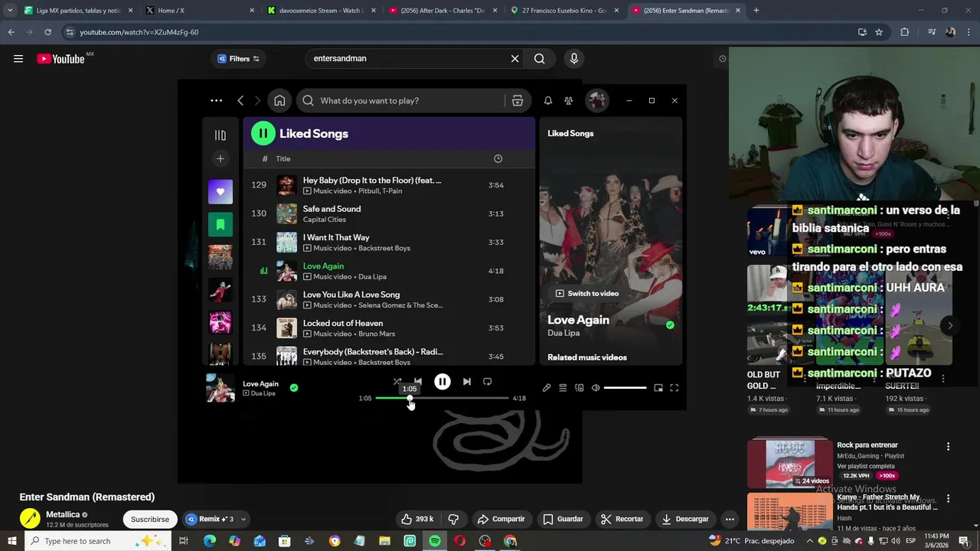This screenshot has width=980, height=551.
Task: Start YouTube voice search microphone
Action: (x=574, y=58)
